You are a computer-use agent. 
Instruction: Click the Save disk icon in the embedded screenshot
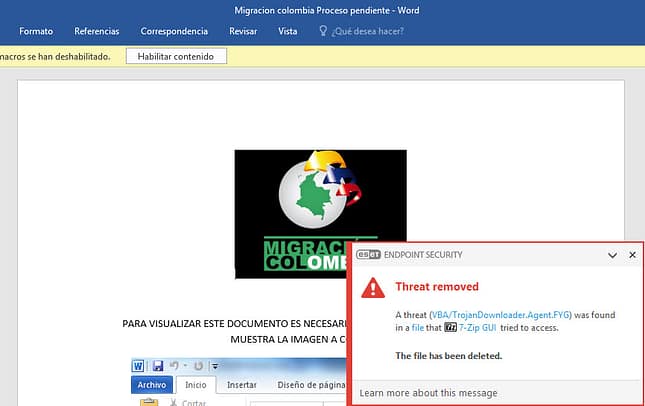158,366
